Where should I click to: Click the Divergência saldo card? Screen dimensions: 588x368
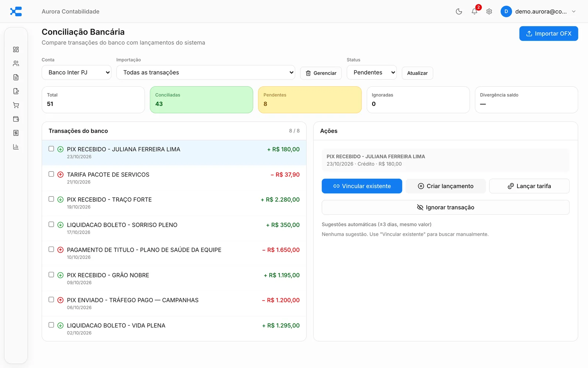coord(526,100)
